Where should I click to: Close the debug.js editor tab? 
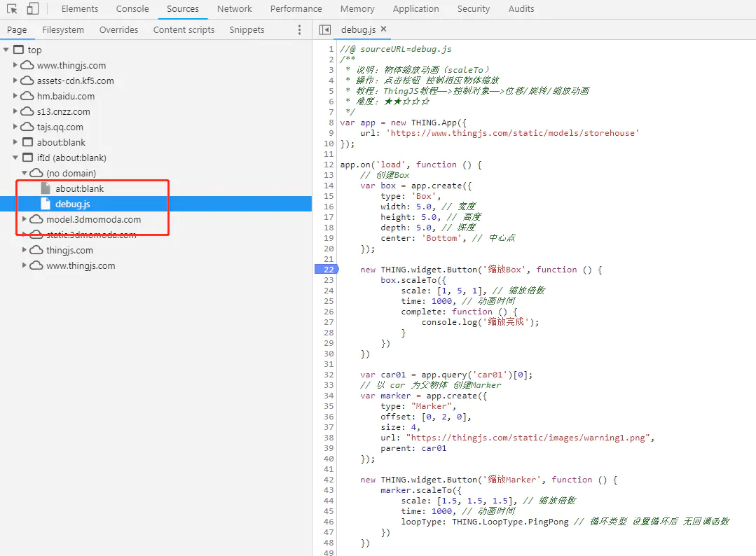(384, 29)
